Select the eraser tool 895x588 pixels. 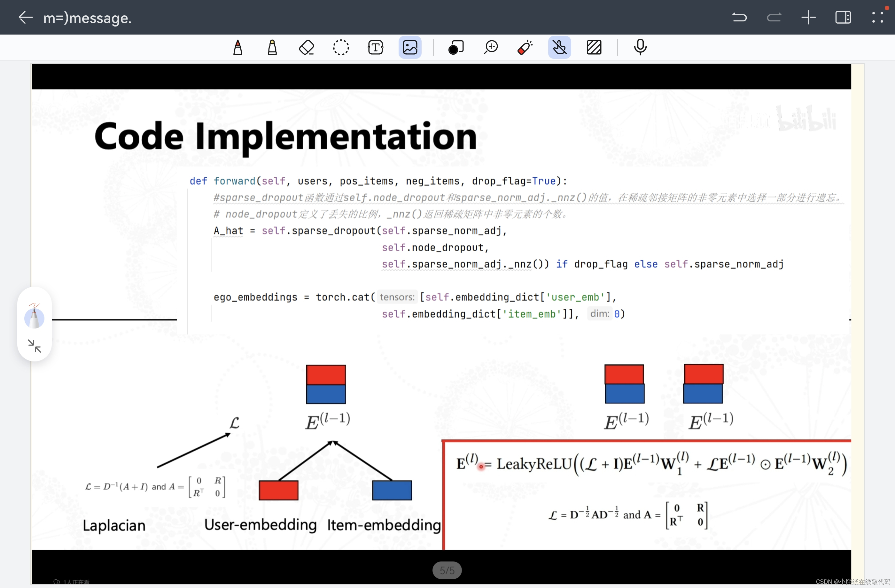[x=307, y=48]
